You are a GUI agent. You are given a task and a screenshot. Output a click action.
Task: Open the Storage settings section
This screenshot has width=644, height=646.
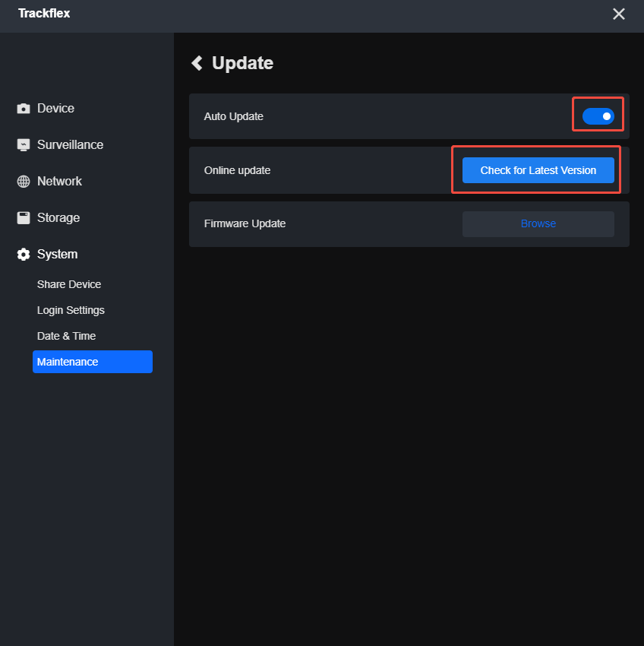[x=58, y=218]
